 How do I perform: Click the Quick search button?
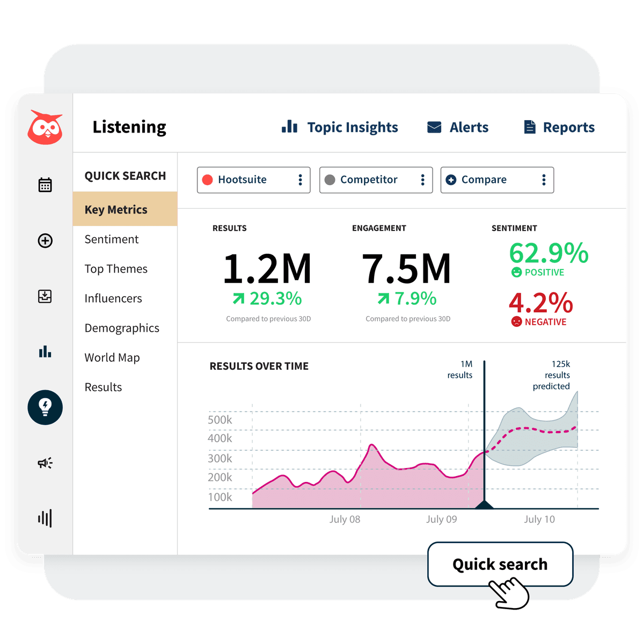tap(500, 564)
